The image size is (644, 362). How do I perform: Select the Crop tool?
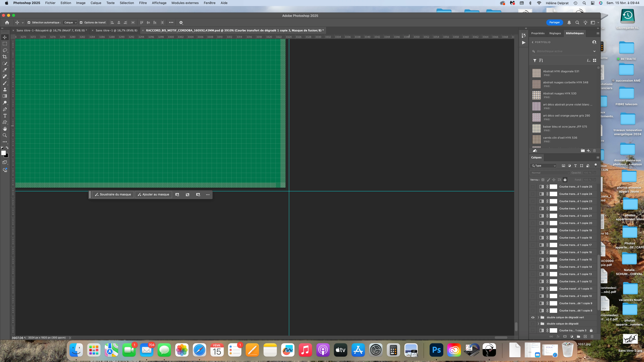(5, 57)
